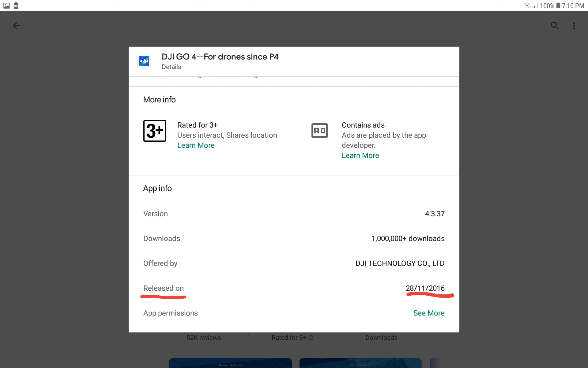Click the AD contains-ads icon
Image resolution: width=588 pixels, height=368 pixels.
320,131
